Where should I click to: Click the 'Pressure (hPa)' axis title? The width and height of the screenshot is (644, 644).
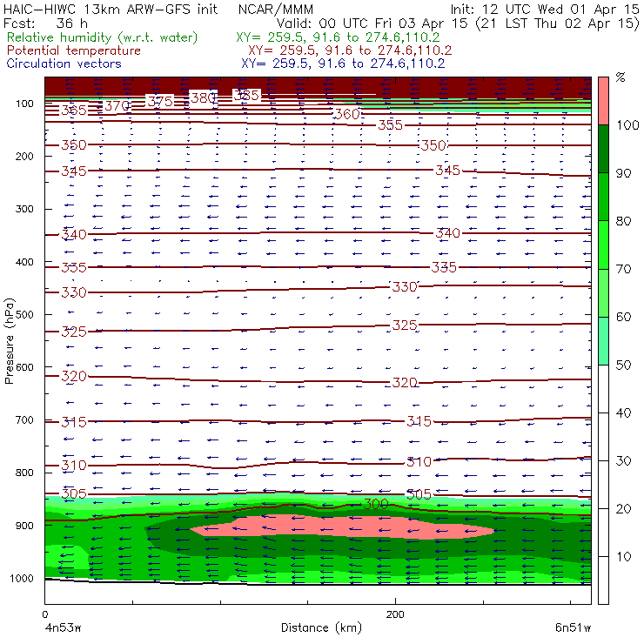tap(10, 341)
